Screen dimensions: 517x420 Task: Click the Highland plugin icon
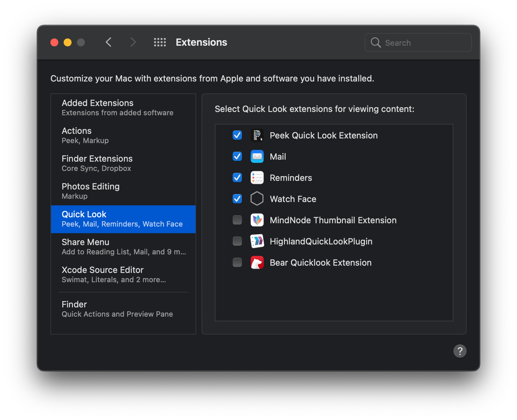[257, 241]
